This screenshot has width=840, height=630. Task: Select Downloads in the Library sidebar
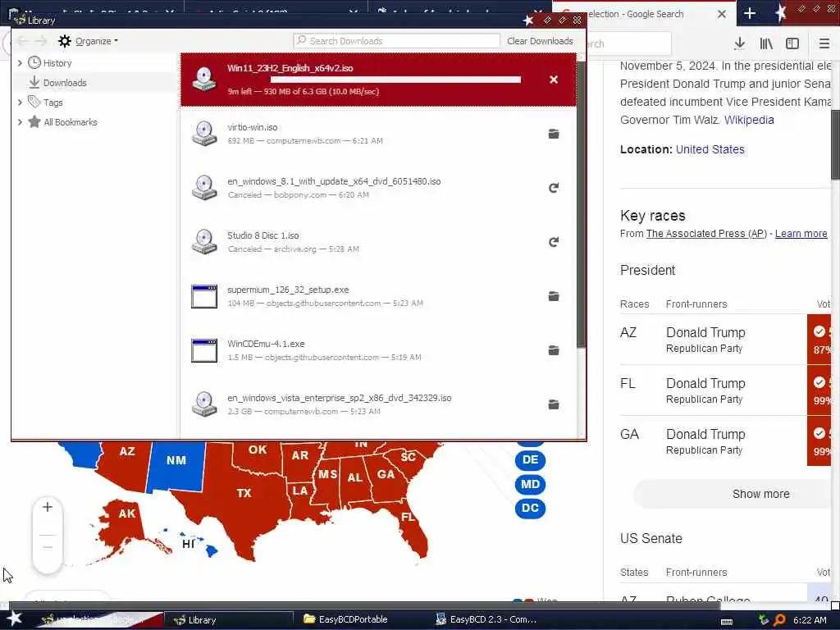coord(65,83)
